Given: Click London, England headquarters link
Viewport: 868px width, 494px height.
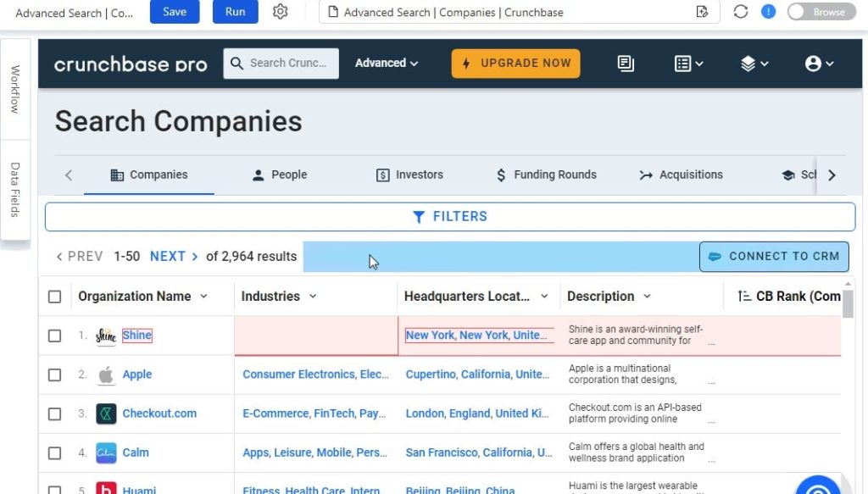Looking at the screenshot, I should click(x=477, y=414).
